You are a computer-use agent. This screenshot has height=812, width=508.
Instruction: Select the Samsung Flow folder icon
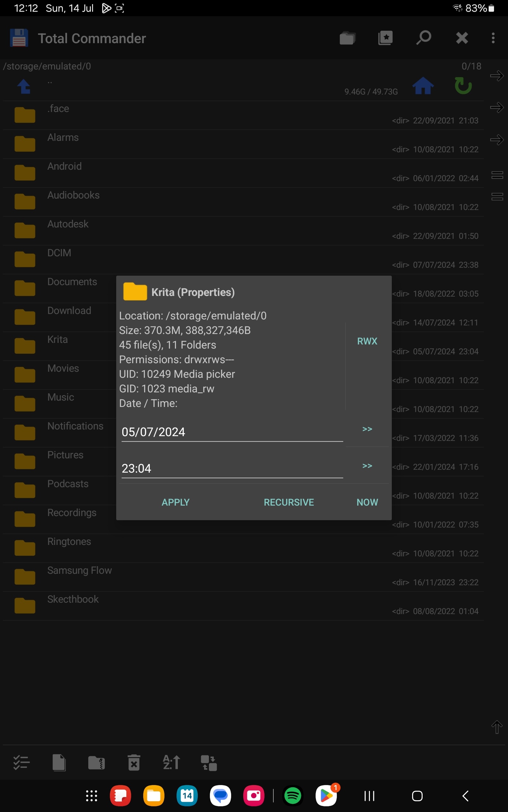[25, 577]
